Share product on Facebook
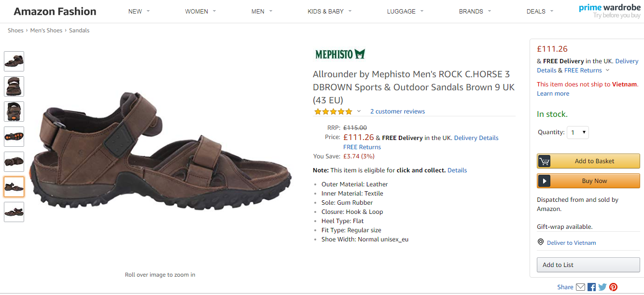 click(591, 287)
